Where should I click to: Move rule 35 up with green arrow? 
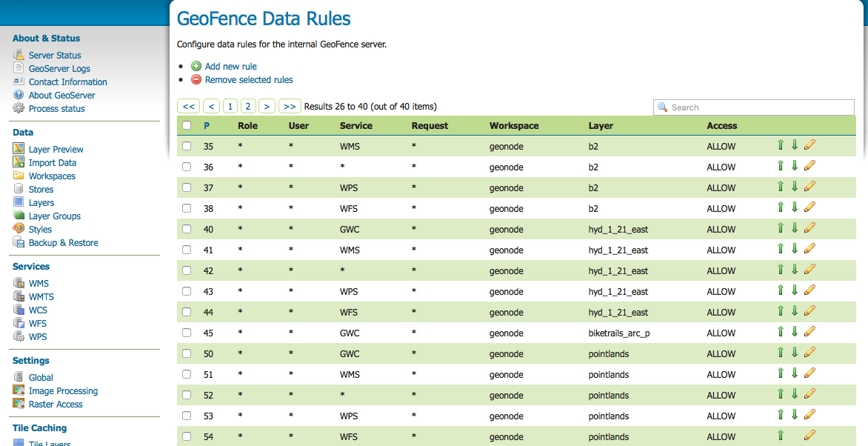tap(781, 145)
